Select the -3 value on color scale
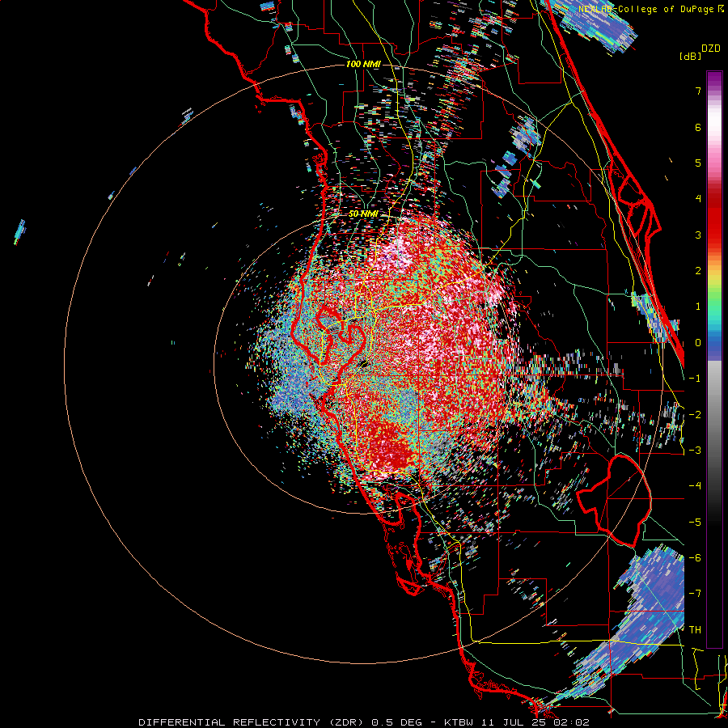This screenshot has height=728, width=728. 695,451
